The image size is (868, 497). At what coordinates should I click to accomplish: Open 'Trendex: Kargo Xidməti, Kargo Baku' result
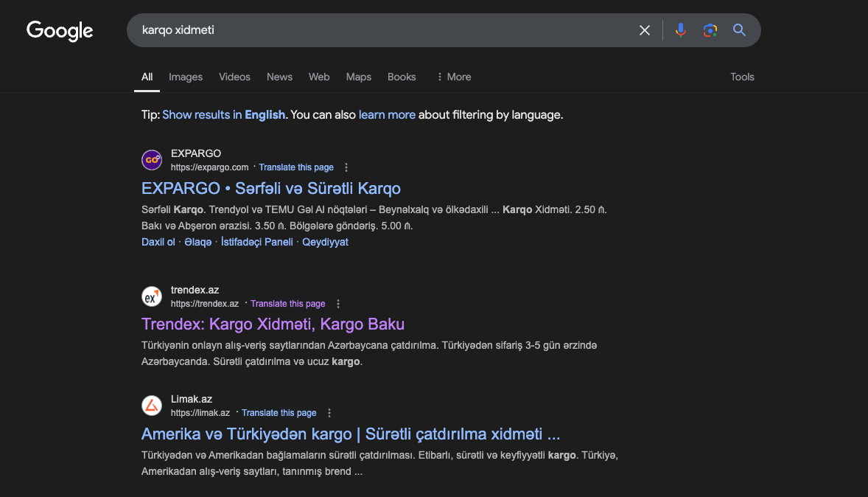tap(273, 324)
